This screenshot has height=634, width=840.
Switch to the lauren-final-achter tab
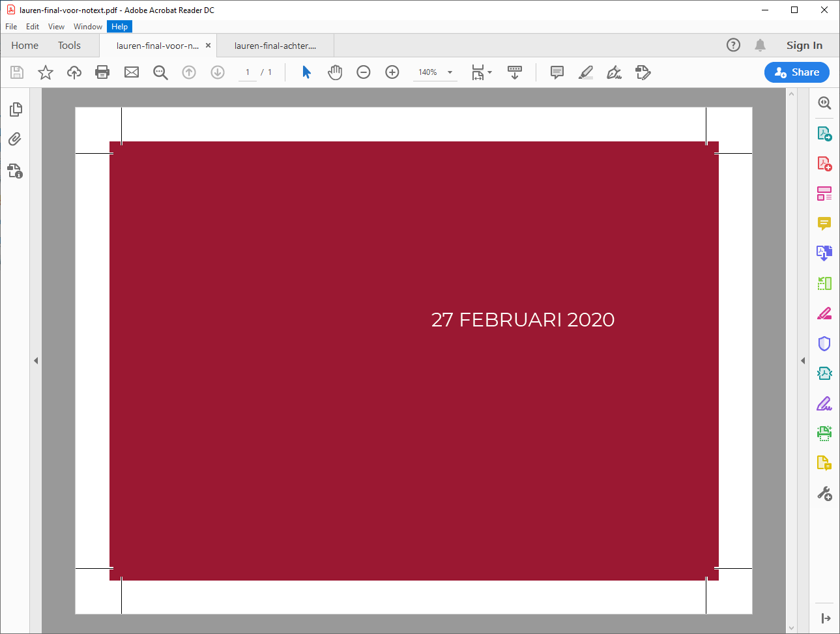tap(274, 46)
